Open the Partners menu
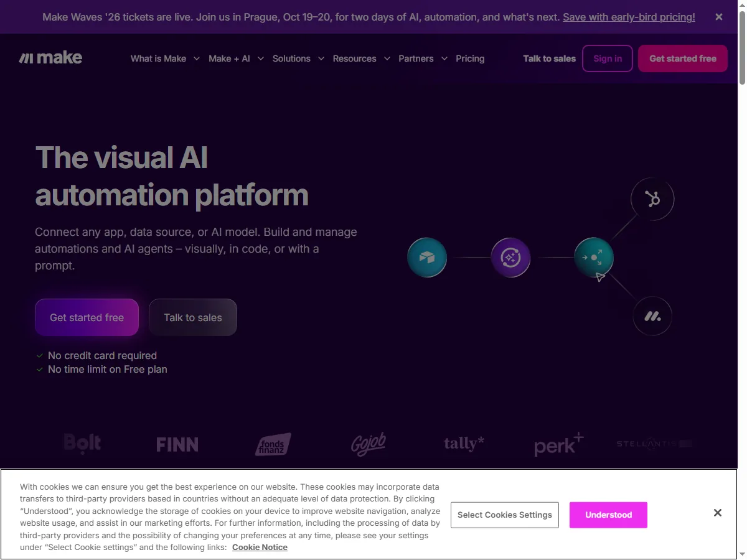 click(416, 58)
